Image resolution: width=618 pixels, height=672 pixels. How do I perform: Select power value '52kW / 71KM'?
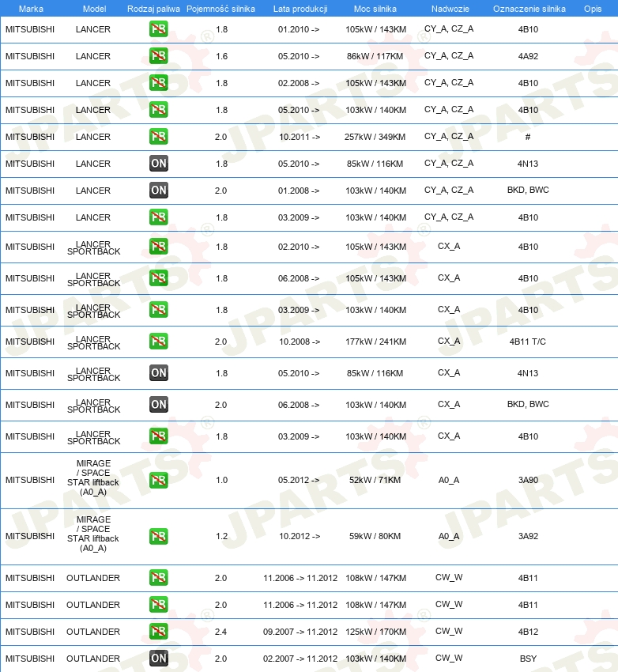pyautogui.click(x=375, y=480)
